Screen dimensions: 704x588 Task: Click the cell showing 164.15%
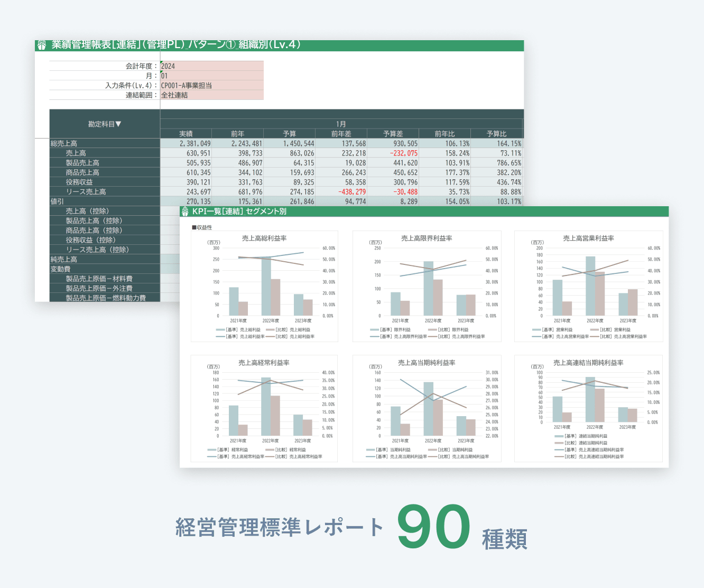[x=496, y=143]
